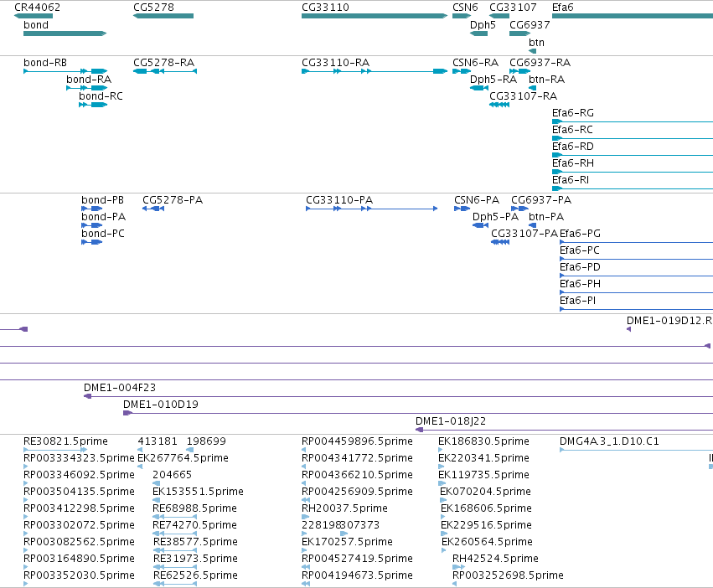This screenshot has height=588, width=713.
Task: Click the btn-RA transcript label
Action: click(546, 80)
